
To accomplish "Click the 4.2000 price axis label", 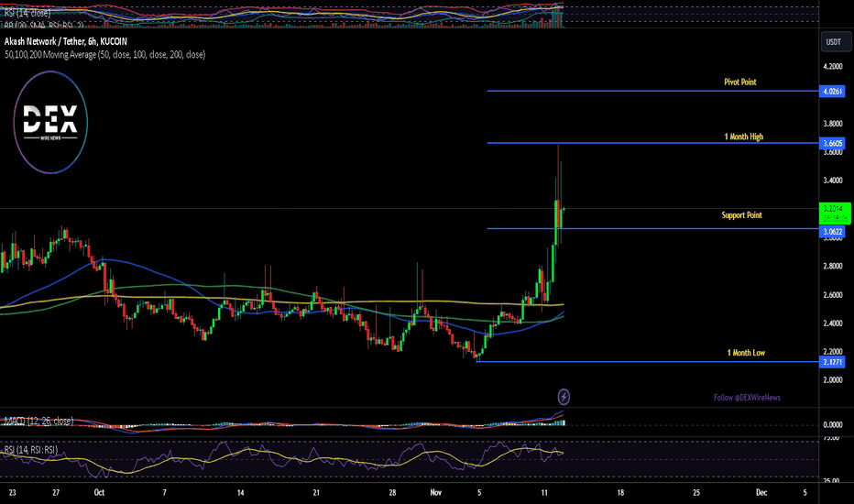I will (x=833, y=67).
